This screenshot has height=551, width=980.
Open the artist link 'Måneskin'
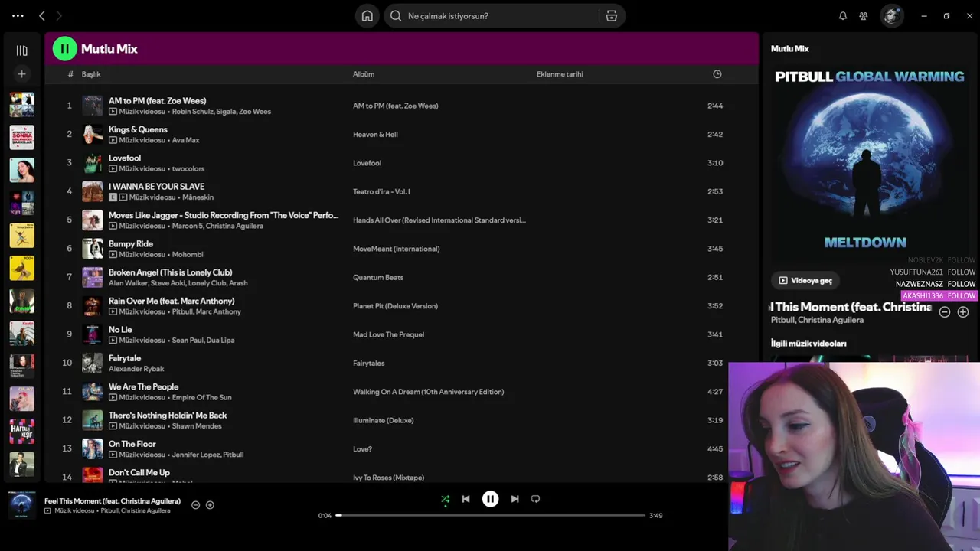click(x=198, y=197)
